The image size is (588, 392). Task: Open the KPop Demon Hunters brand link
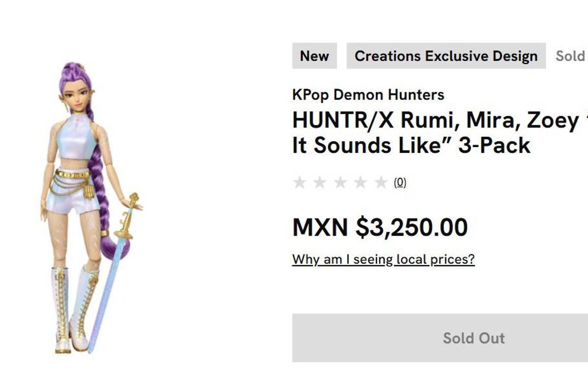[368, 95]
